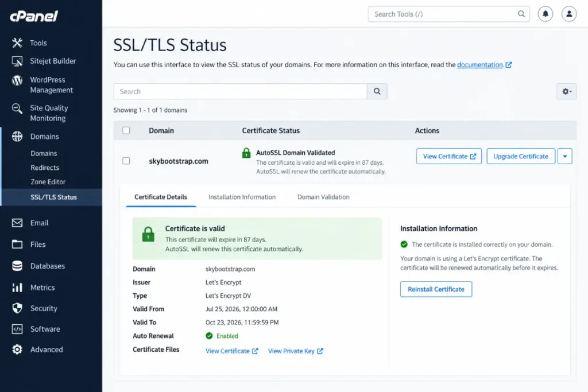Expand the Advanced sidebar section
This screenshot has width=588, height=392.
tap(47, 350)
